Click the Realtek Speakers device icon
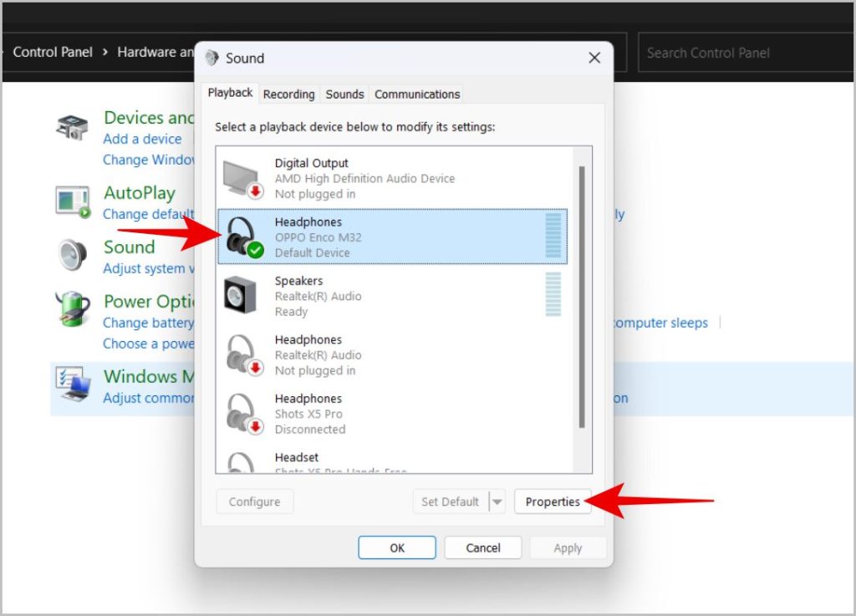 (240, 295)
